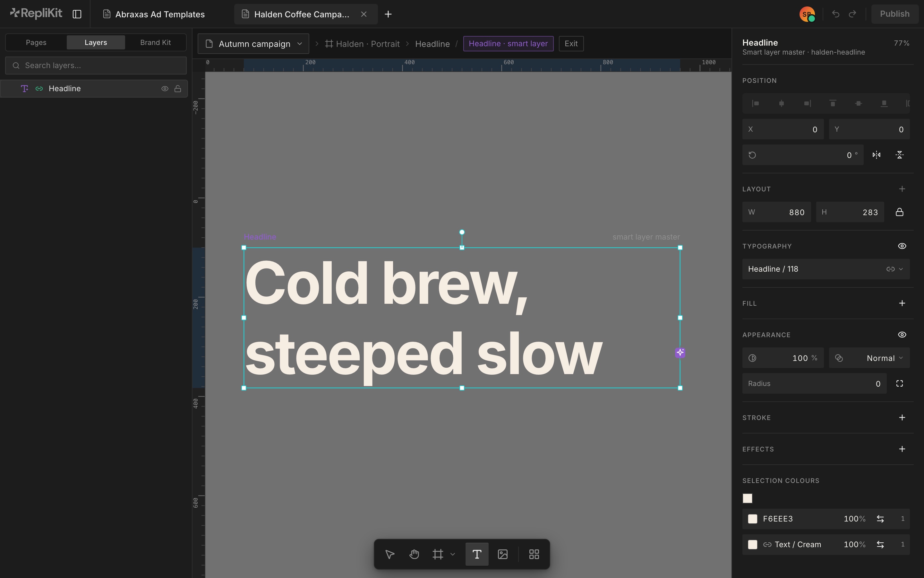This screenshot has height=578, width=924.
Task: Hide the Headline layer with eye icon
Action: [x=165, y=89]
